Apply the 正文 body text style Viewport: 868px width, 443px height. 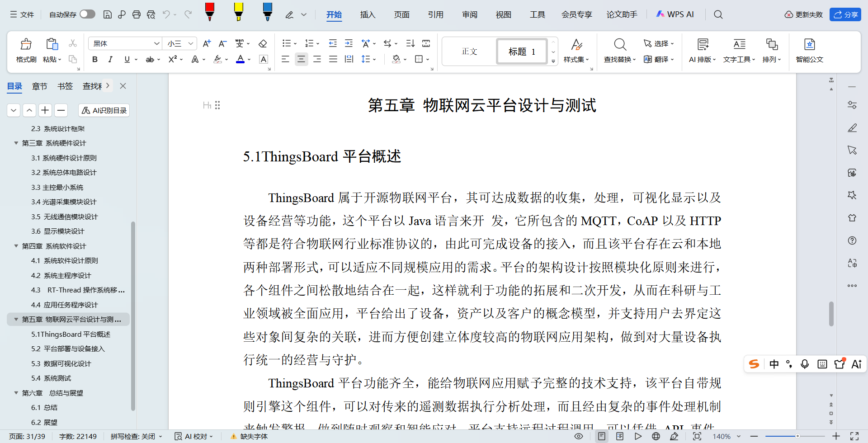coord(469,52)
